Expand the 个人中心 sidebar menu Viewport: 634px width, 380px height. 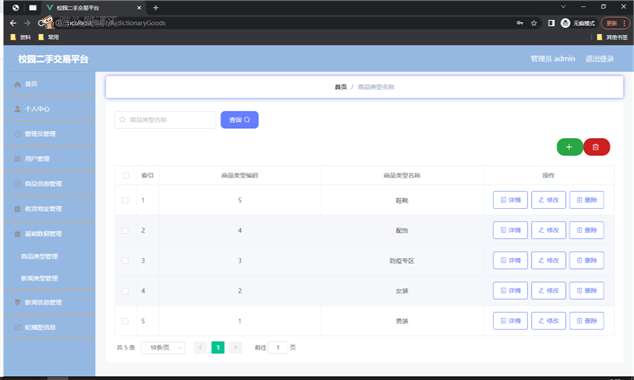pyautogui.click(x=50, y=109)
